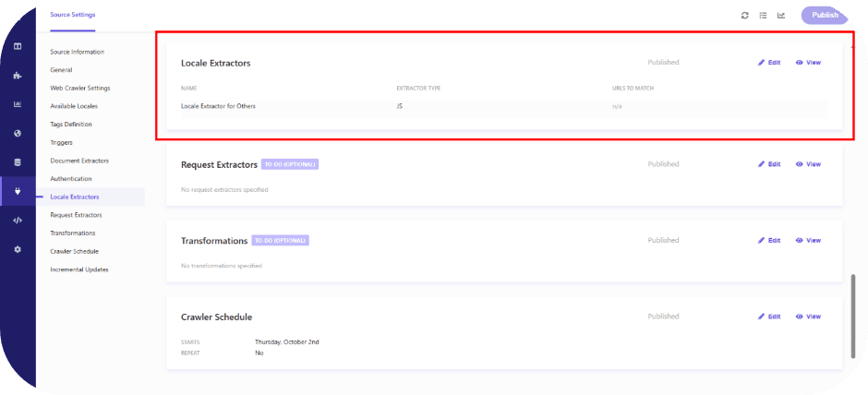868x395 pixels.
Task: Select the plug icon in left sidebar
Action: [x=18, y=191]
